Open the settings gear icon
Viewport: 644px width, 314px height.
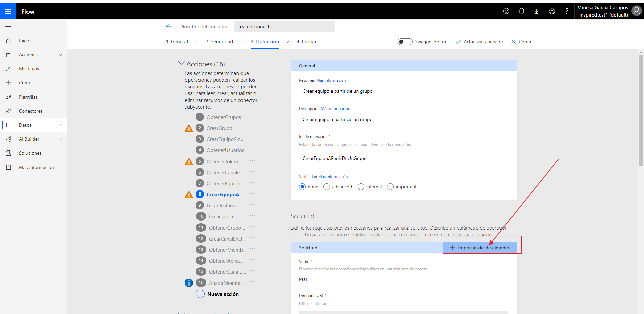click(x=552, y=11)
